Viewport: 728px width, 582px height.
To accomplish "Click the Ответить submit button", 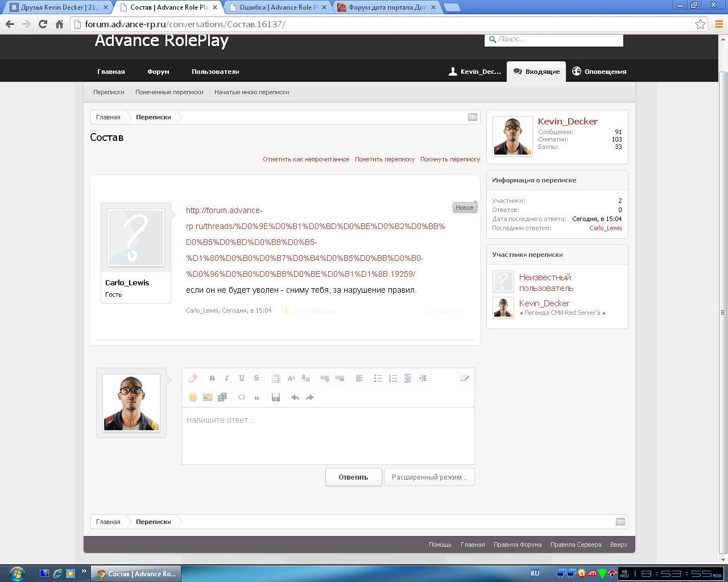I will [353, 477].
